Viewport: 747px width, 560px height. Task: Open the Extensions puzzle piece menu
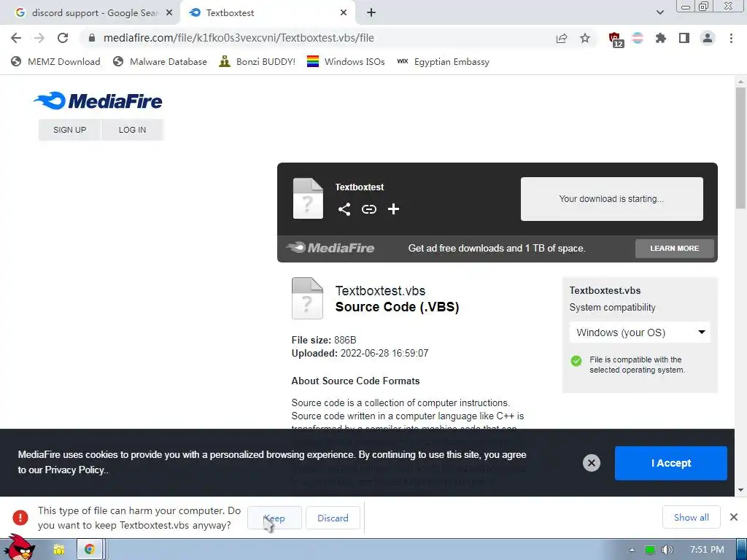[x=661, y=38]
